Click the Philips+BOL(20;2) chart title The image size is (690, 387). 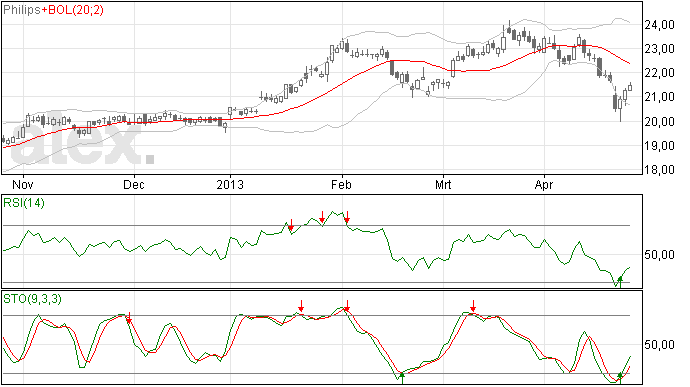pos(53,10)
